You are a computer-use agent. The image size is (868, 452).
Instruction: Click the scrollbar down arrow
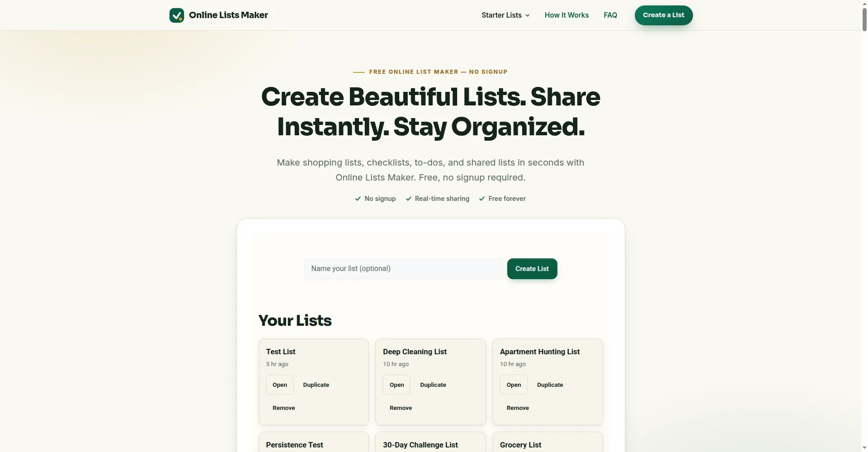864,448
